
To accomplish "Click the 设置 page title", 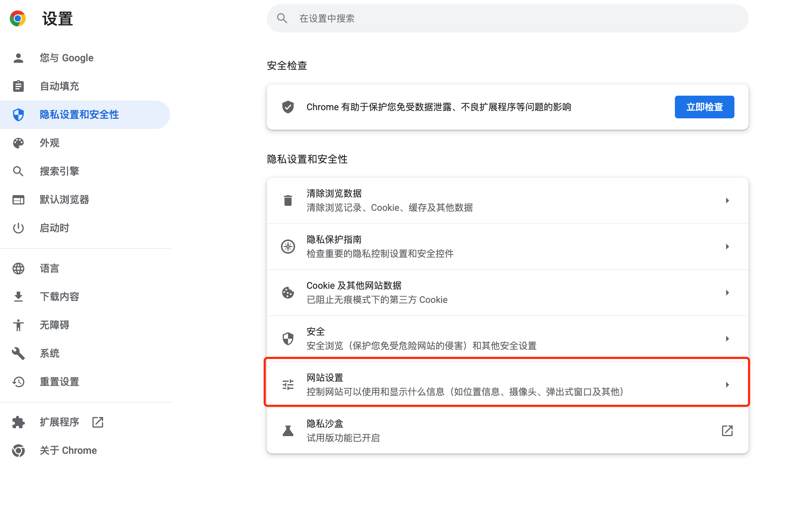I will tap(58, 18).
